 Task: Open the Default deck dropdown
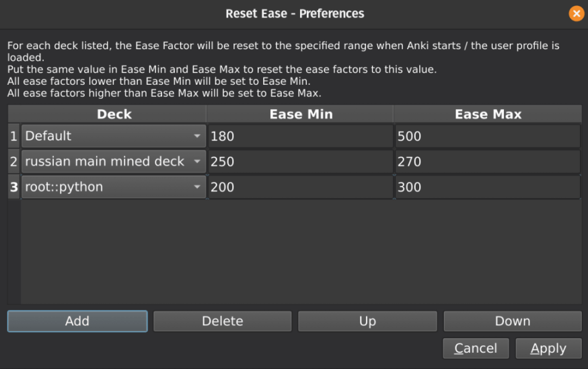pos(113,136)
